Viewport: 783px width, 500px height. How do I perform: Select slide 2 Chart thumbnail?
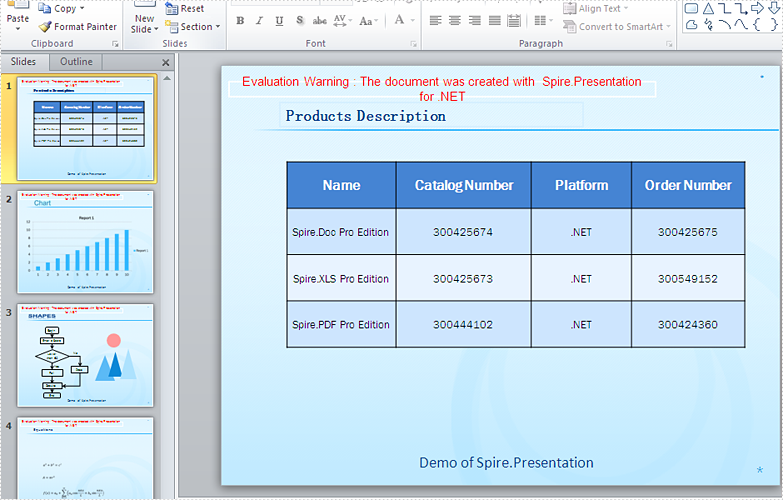point(85,242)
